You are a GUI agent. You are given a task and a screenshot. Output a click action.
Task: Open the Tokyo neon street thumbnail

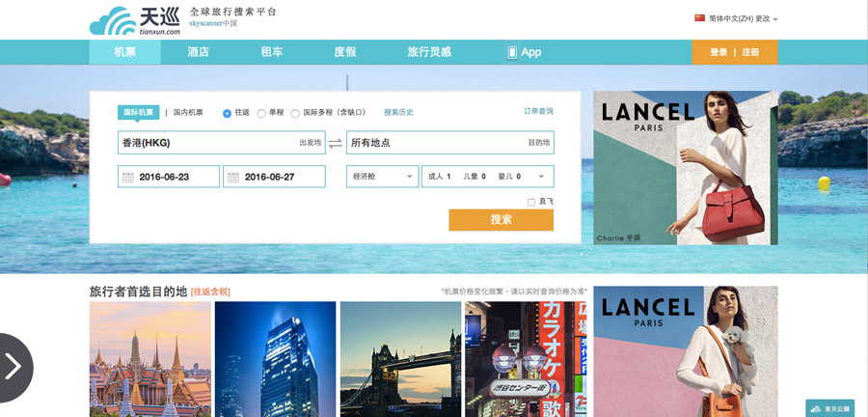(526, 359)
